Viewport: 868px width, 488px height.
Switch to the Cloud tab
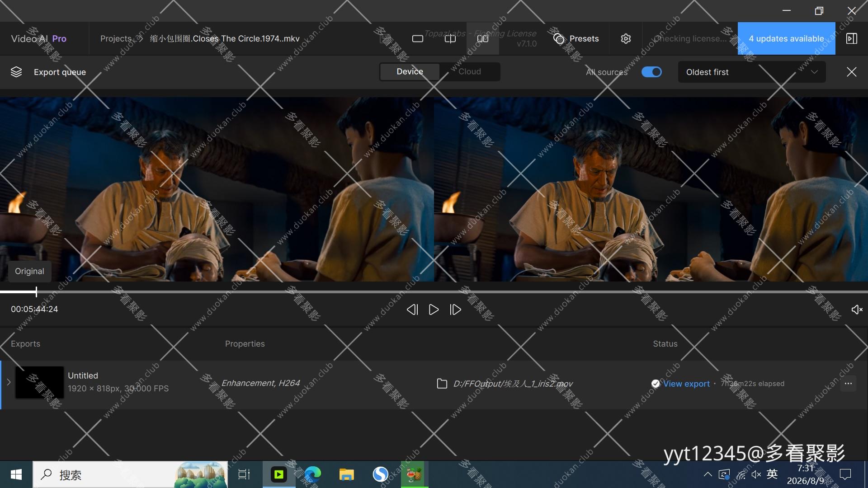tap(470, 72)
